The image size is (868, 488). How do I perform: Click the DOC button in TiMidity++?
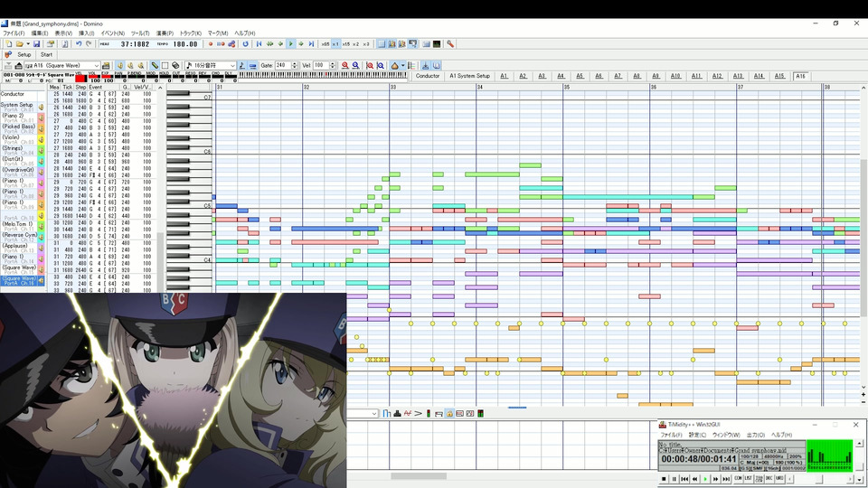pyautogui.click(x=769, y=479)
